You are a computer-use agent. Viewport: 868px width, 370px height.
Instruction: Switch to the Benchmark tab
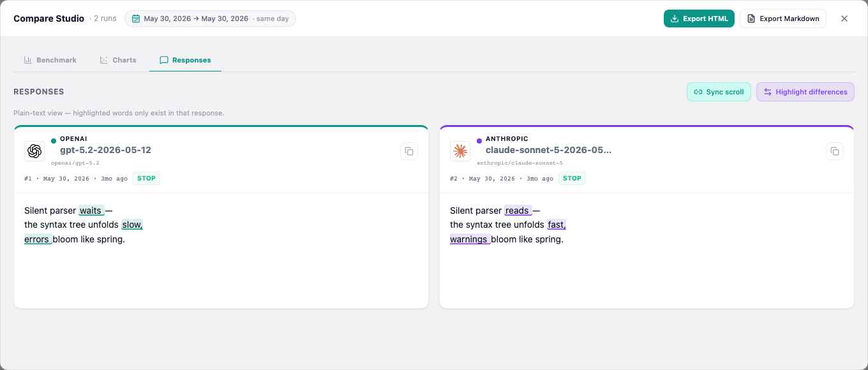pos(50,60)
